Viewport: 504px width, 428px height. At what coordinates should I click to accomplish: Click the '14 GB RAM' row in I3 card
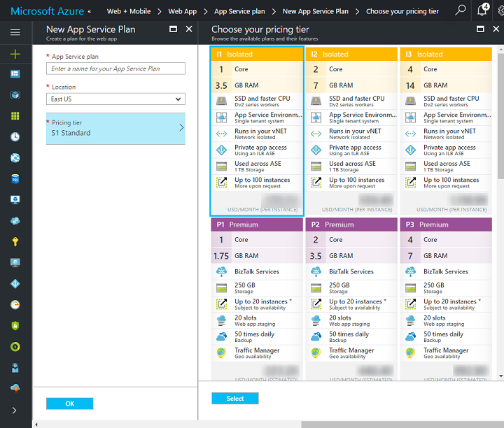coord(446,85)
